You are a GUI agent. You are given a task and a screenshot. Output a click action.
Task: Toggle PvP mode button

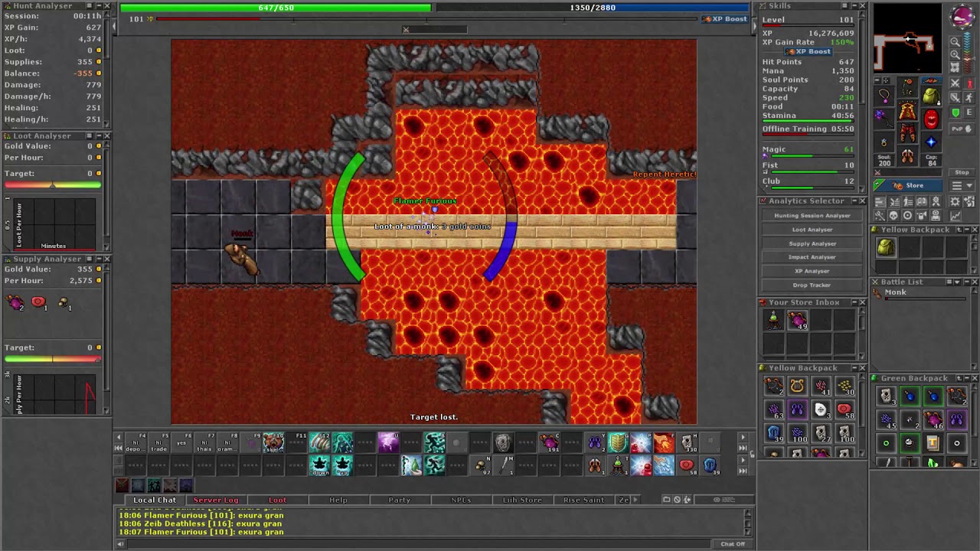coord(962,129)
